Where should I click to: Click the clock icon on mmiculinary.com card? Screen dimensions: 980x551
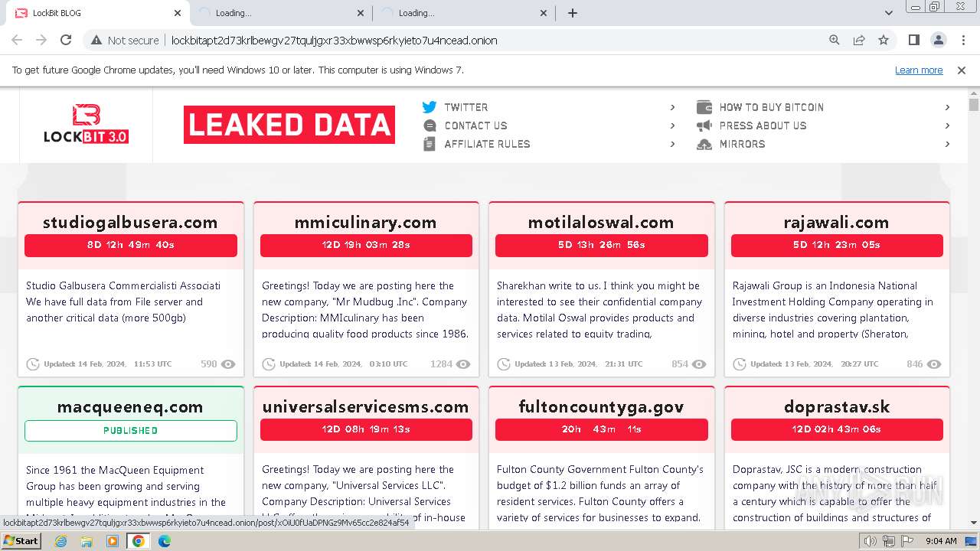coord(269,364)
